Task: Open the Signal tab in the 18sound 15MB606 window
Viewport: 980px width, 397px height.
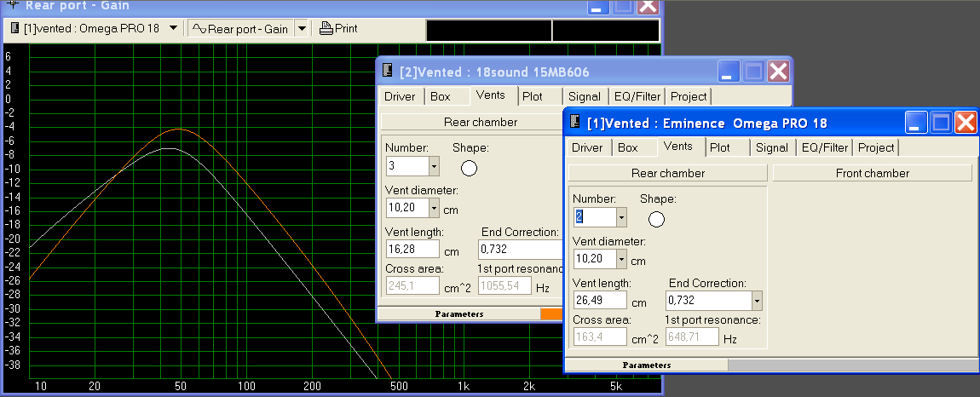Action: (x=585, y=96)
